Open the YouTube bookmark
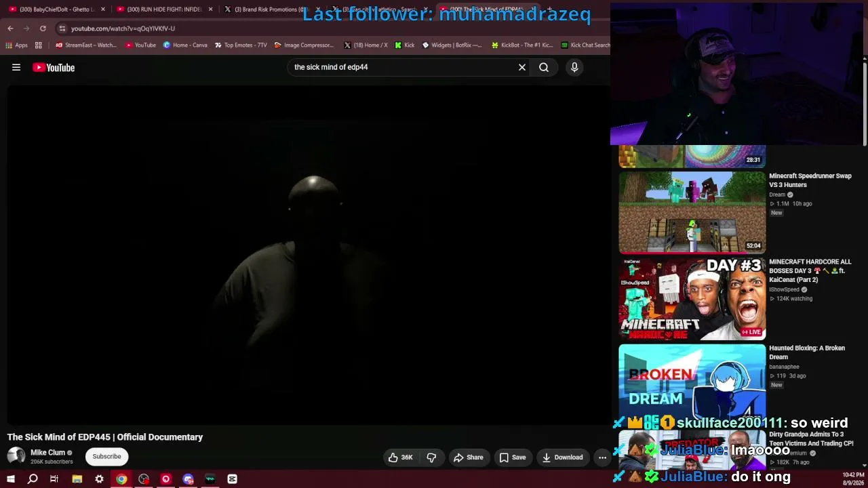 [140, 45]
